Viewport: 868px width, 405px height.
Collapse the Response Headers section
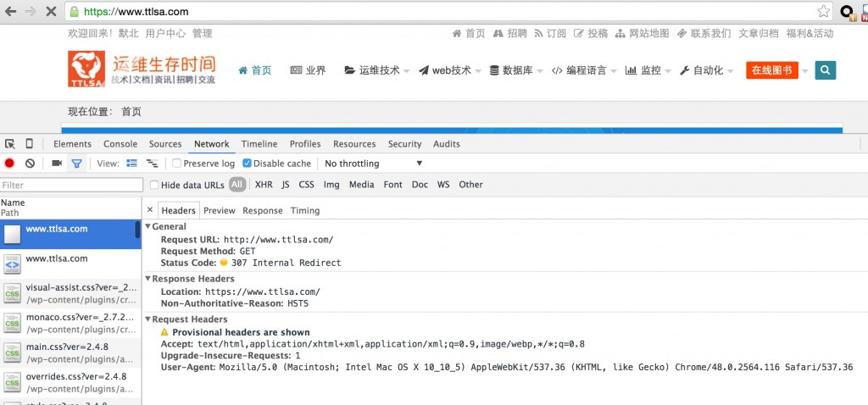pyautogui.click(x=147, y=279)
